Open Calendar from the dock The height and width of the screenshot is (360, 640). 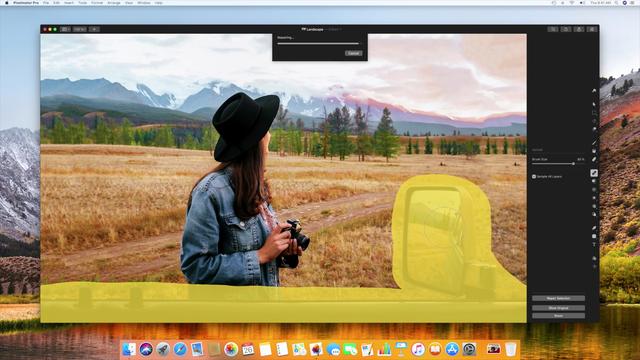(x=248, y=349)
